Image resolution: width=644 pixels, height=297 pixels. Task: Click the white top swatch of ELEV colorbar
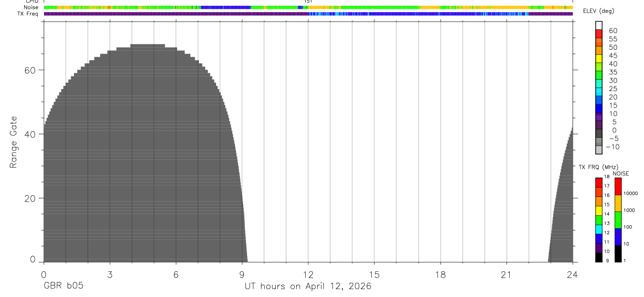[x=599, y=25]
